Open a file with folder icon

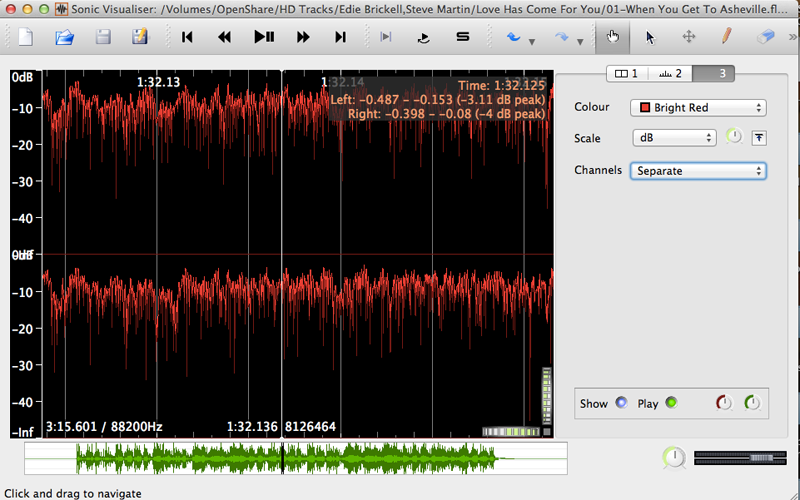tap(65, 37)
